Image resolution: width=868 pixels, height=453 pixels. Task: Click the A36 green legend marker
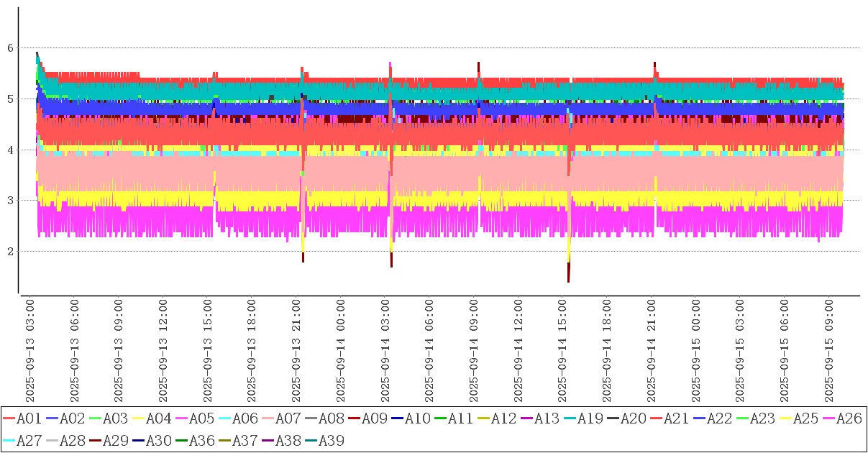tap(181, 440)
